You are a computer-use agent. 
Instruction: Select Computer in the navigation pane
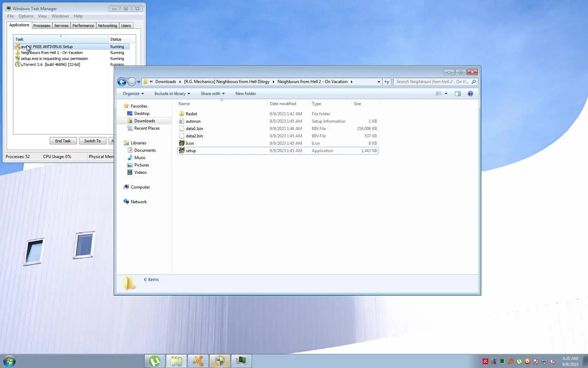click(140, 187)
